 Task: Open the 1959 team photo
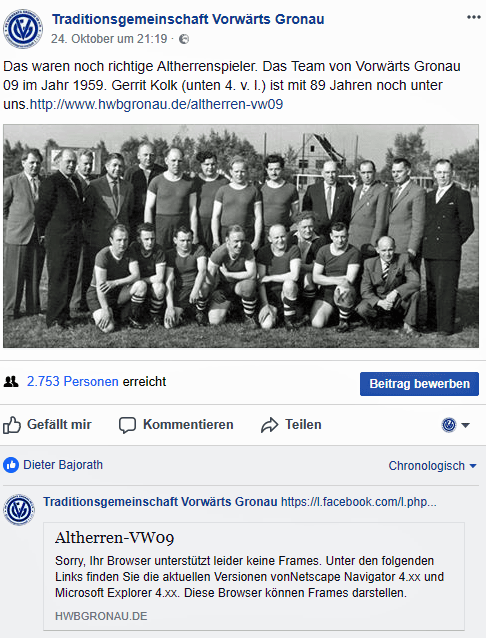coord(241,236)
